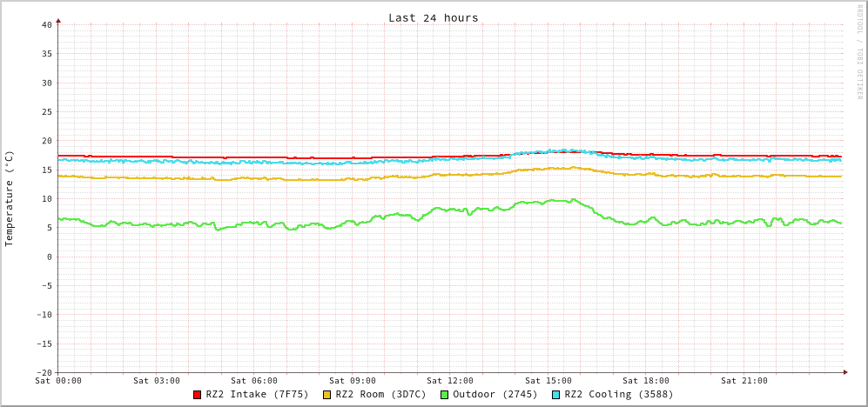The width and height of the screenshot is (868, 407).
Task: Click the yellow RZ2 Room legend swatch
Action: pyautogui.click(x=327, y=395)
